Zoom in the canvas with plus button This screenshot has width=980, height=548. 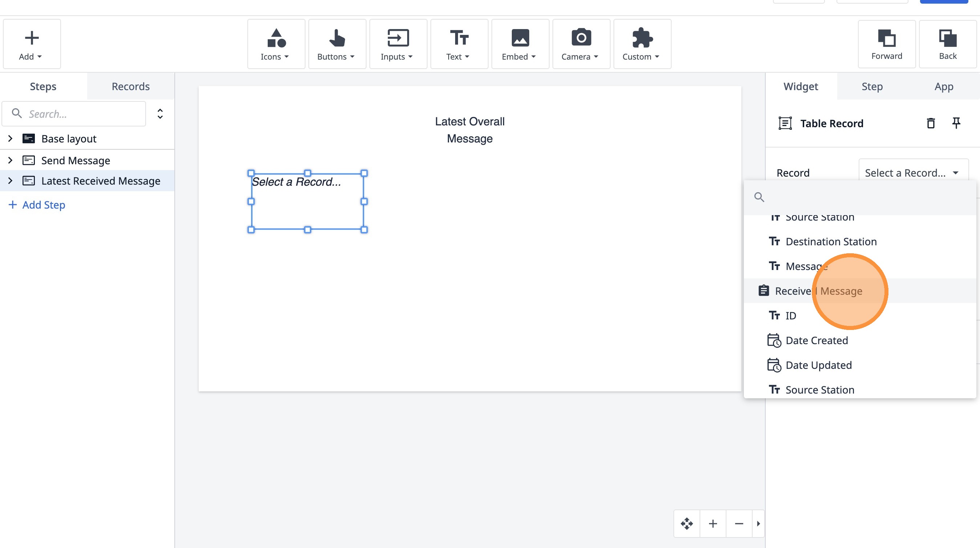coord(713,524)
